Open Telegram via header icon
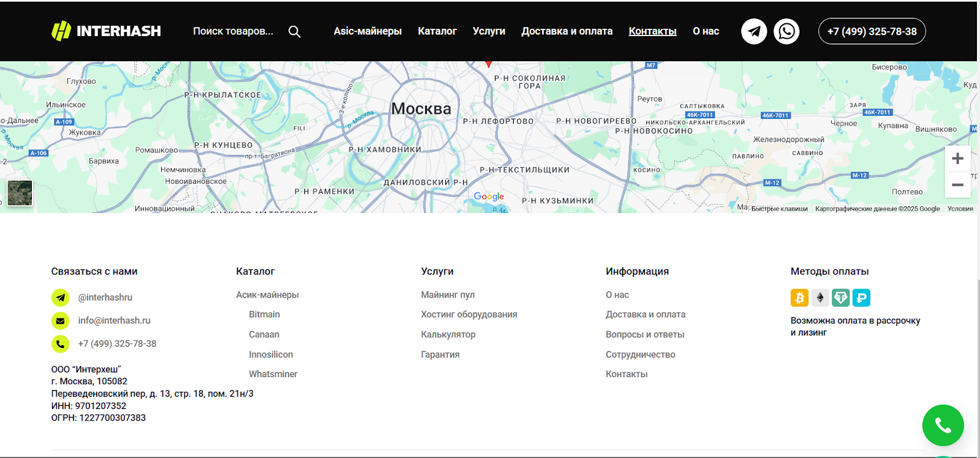This screenshot has height=458, width=980. 754,31
